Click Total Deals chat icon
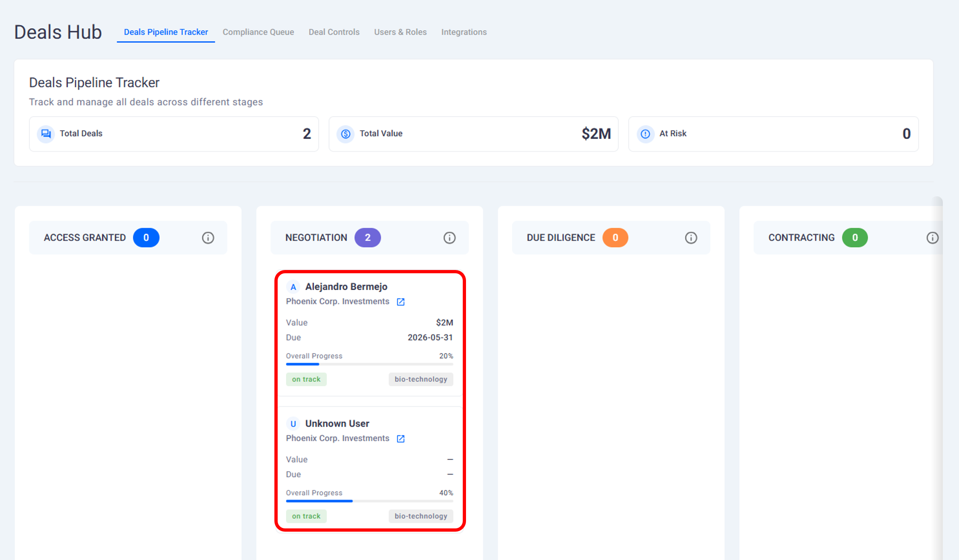Screen dimensions: 959x560 click(46, 134)
